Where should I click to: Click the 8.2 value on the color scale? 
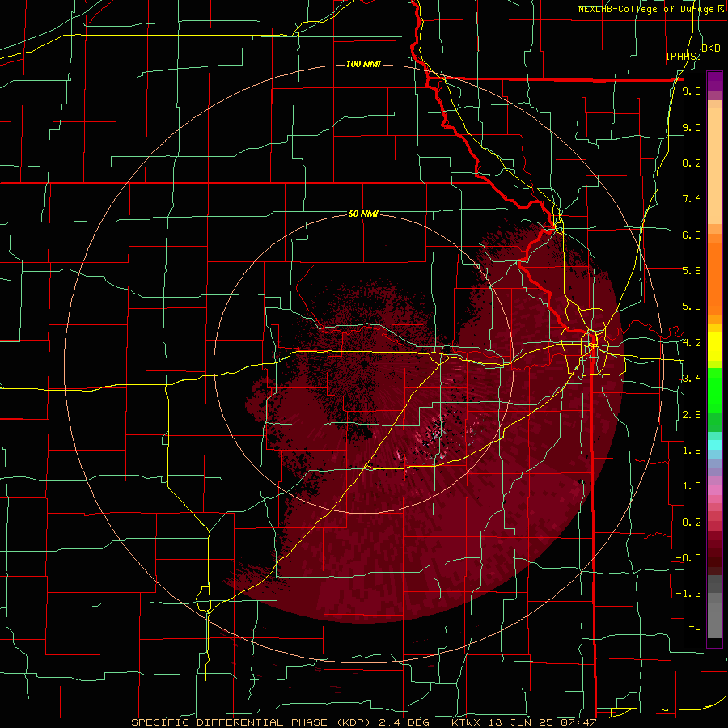(692, 163)
